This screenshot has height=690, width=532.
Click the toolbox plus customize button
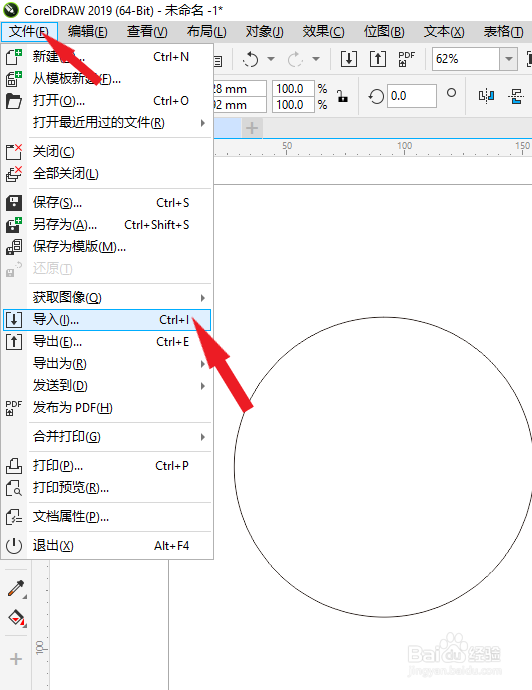pyautogui.click(x=16, y=659)
